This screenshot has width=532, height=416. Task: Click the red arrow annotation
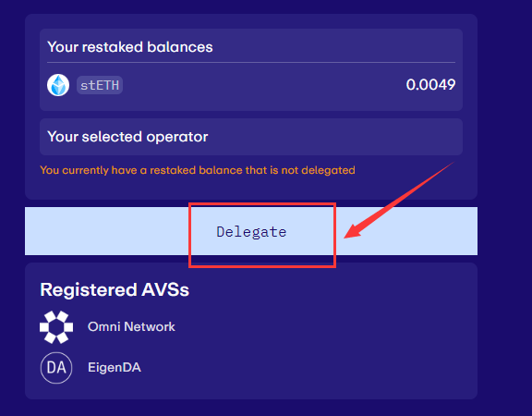tap(399, 201)
